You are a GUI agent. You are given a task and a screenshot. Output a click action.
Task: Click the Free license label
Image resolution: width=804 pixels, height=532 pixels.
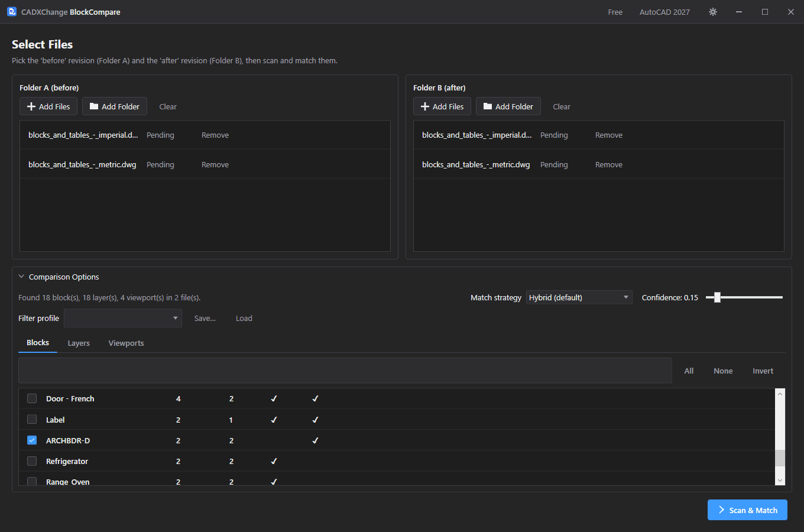tap(615, 12)
